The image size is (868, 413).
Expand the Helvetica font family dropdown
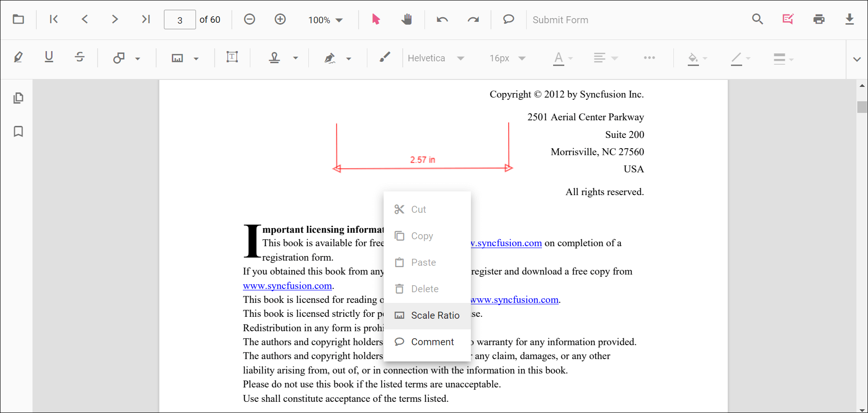coord(436,58)
